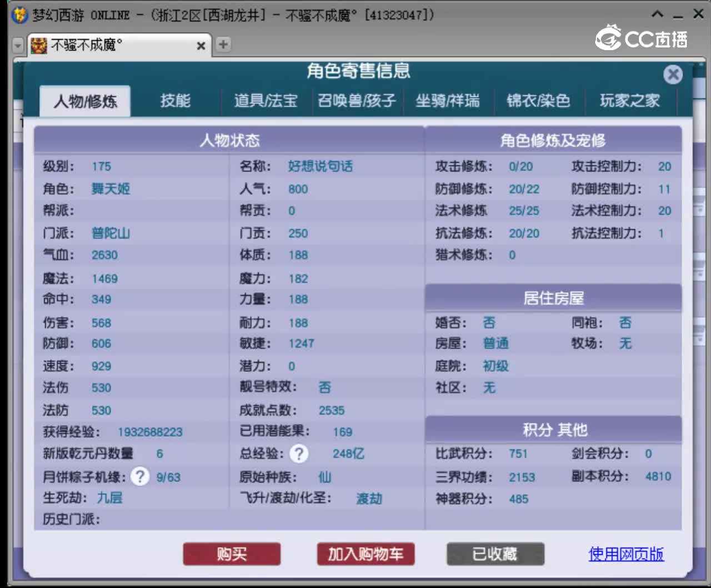Click the character avatar icon on the tab
Viewport: 711px width, 588px height.
click(x=39, y=45)
